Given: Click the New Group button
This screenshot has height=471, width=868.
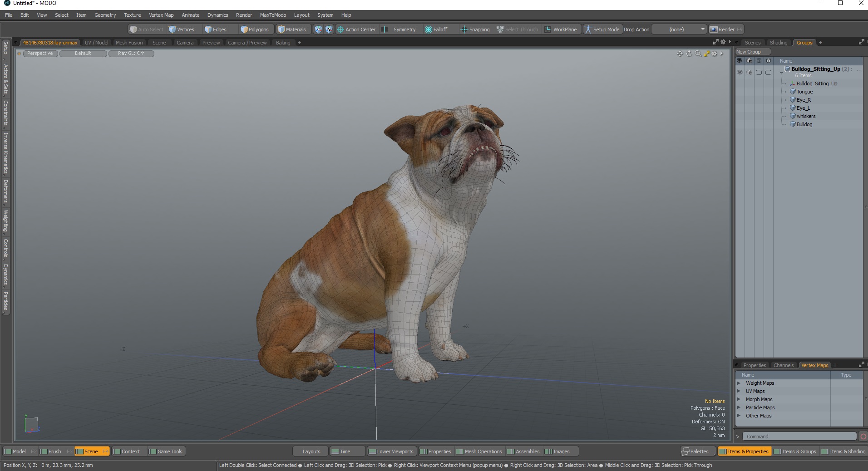Looking at the screenshot, I should click(753, 52).
